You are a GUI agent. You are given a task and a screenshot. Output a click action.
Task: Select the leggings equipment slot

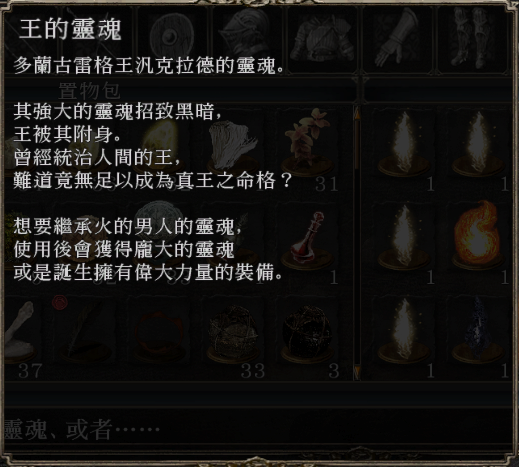coord(472,39)
